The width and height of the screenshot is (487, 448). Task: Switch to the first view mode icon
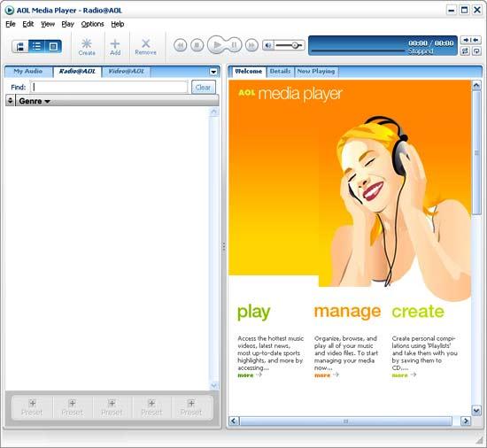pyautogui.click(x=20, y=47)
